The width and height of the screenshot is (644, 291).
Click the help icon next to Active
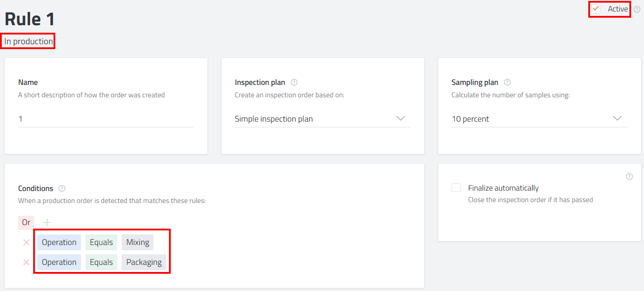click(x=637, y=9)
